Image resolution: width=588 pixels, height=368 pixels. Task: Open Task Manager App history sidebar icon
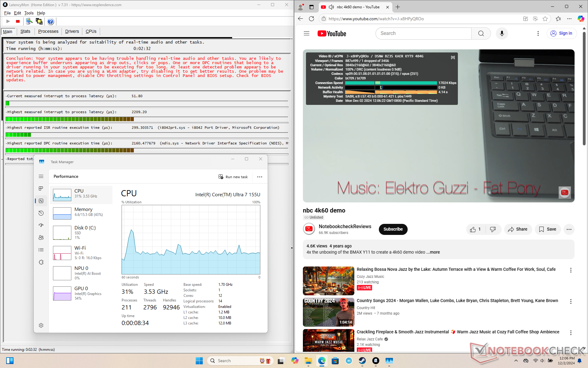[x=41, y=213]
